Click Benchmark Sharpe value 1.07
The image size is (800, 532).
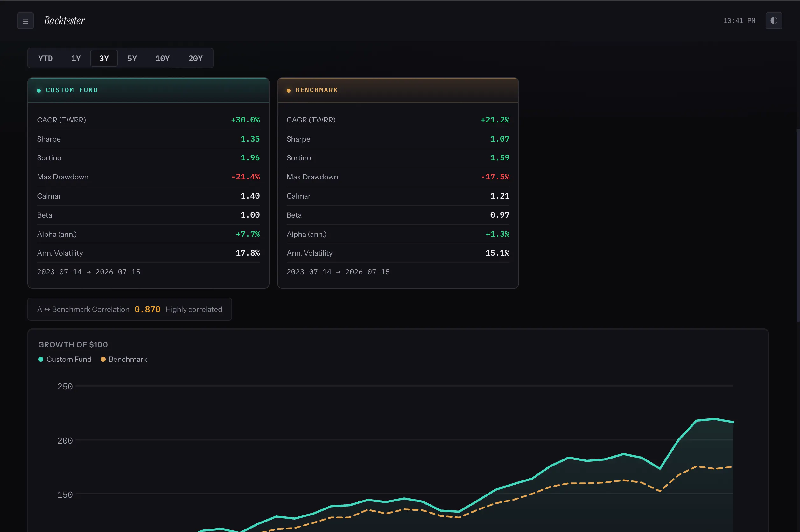[x=500, y=139]
